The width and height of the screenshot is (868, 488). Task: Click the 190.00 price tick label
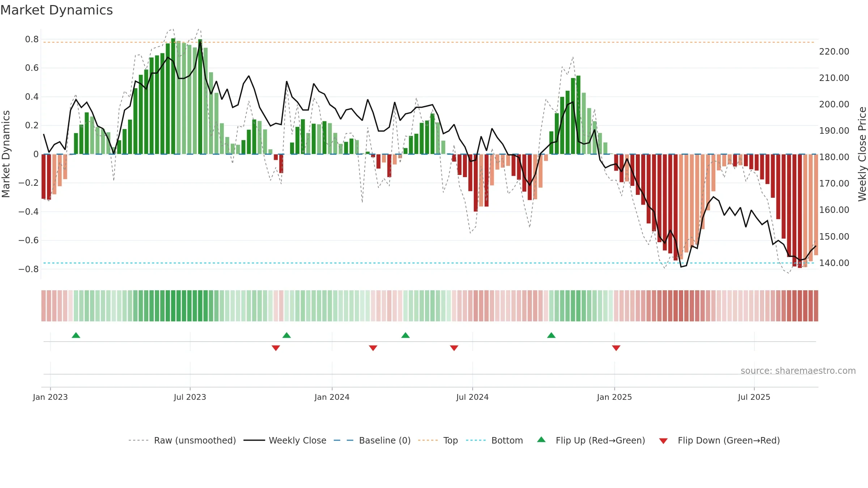tap(834, 130)
